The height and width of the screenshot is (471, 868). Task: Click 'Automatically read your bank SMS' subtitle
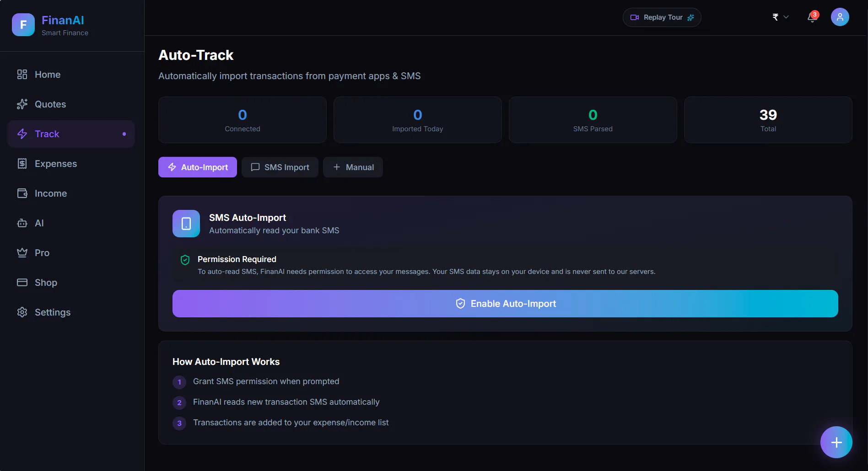click(274, 230)
